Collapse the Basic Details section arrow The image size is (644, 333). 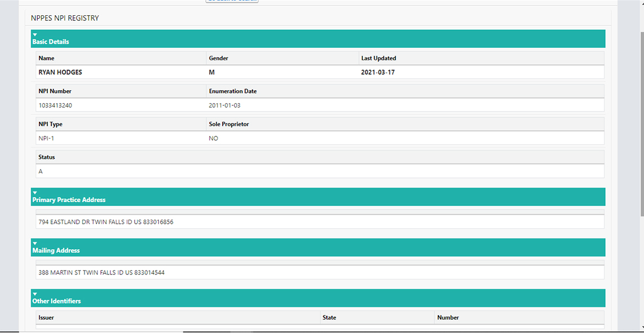[35, 35]
